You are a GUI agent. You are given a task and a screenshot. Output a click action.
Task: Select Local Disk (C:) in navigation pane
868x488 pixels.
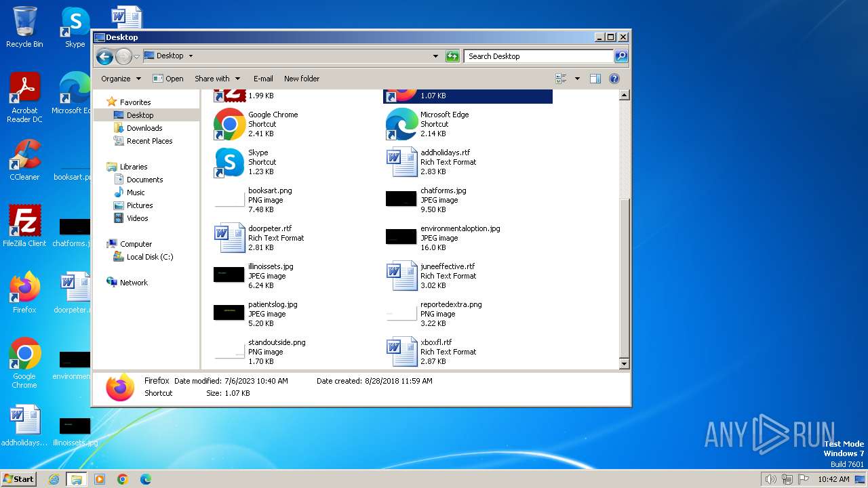150,257
